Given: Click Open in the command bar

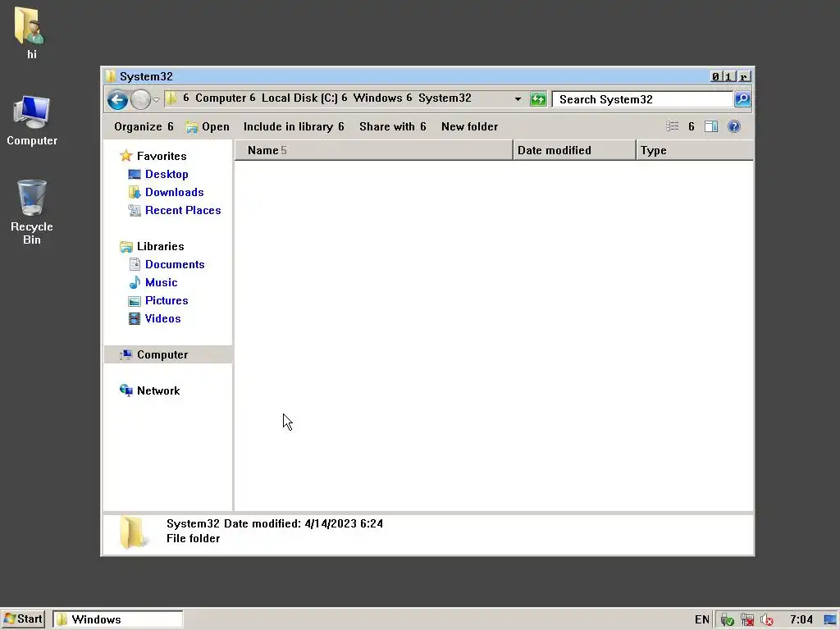Looking at the screenshot, I should click(208, 127).
